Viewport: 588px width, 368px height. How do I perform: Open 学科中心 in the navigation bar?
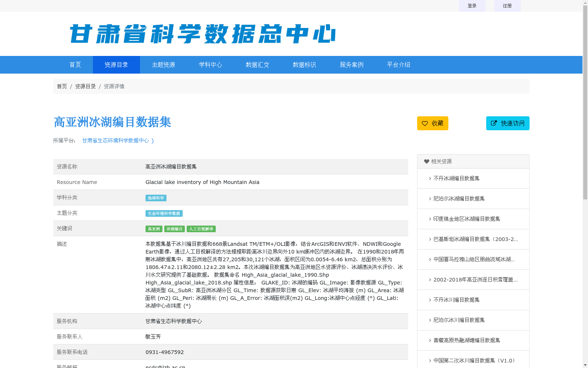click(x=211, y=65)
